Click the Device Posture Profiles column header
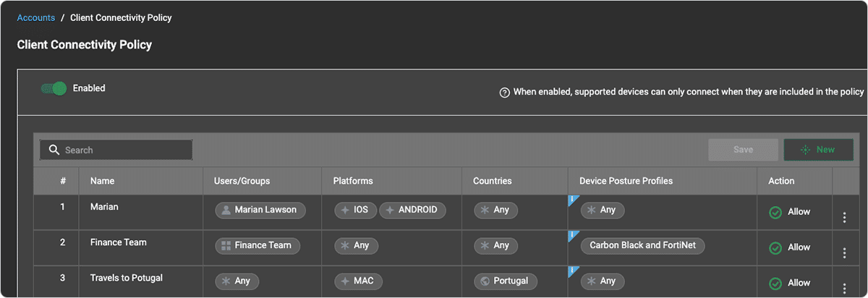This screenshot has height=298, width=868. [x=626, y=181]
